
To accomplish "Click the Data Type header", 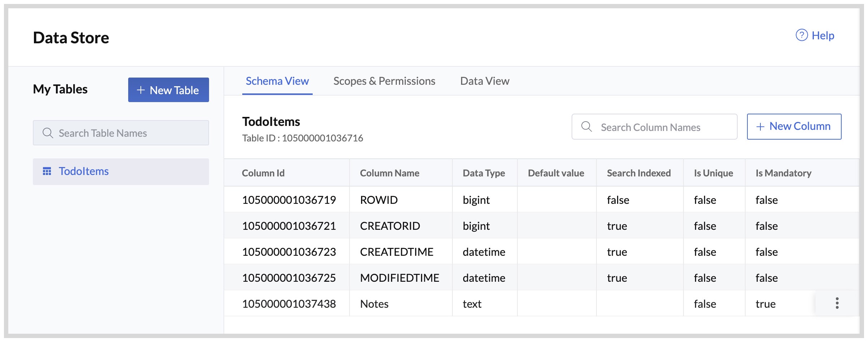I will [484, 173].
